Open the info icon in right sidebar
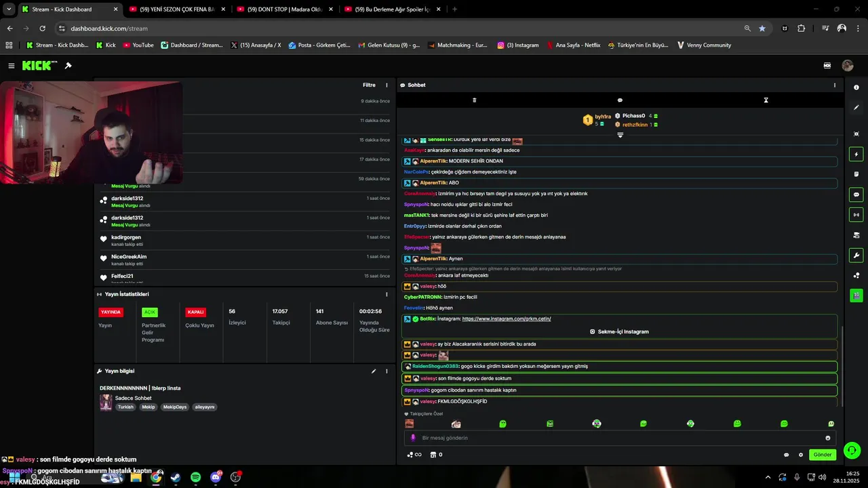This screenshot has width=868, height=488. click(x=856, y=88)
